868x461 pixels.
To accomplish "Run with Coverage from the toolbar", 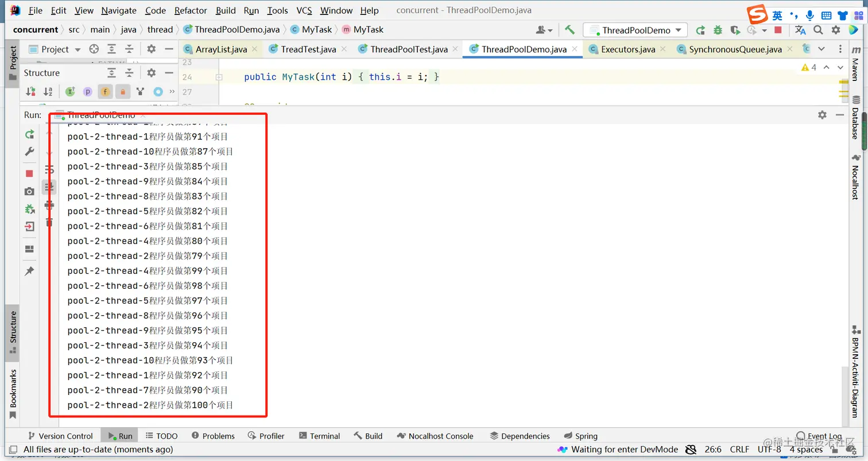I will click(735, 30).
